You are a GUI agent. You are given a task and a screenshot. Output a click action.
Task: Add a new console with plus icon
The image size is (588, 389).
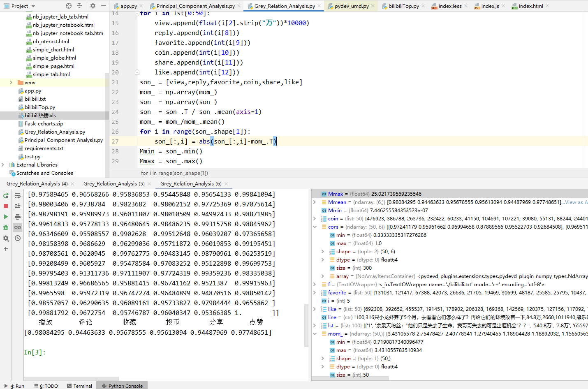(6, 249)
